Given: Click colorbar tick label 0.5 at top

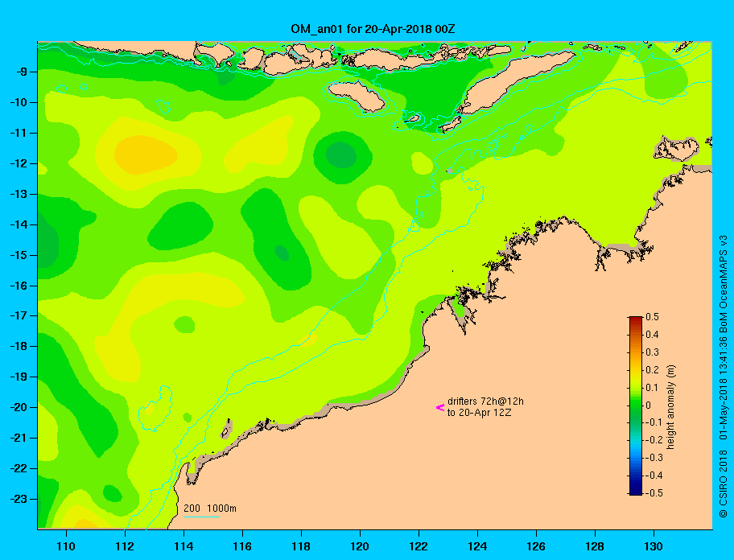Looking at the screenshot, I should pos(653,317).
